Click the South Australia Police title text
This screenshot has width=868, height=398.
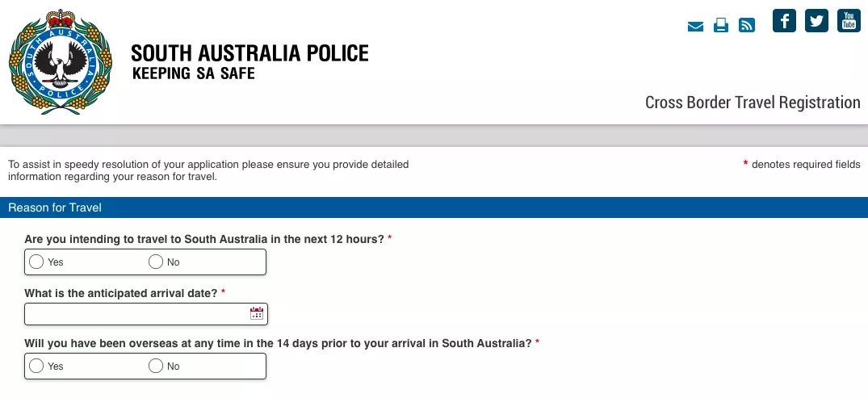(x=249, y=53)
